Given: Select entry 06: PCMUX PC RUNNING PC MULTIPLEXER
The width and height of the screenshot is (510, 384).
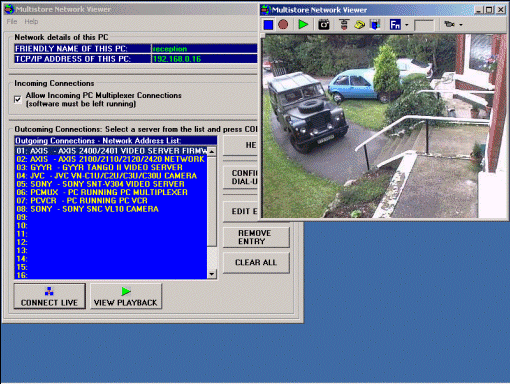Looking at the screenshot, I should coord(111,192).
